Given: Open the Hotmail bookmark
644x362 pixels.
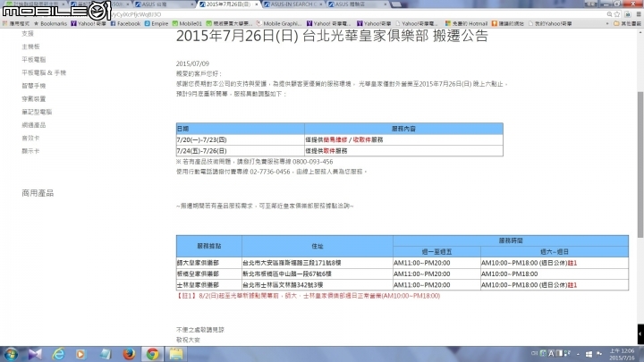Looking at the screenshot, I should click(x=467, y=24).
